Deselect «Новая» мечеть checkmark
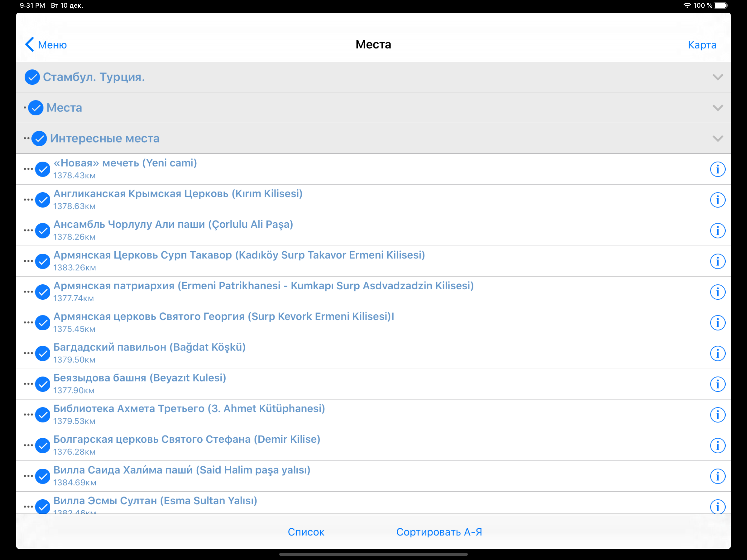Screen dimensions: 747x560 [43, 170]
